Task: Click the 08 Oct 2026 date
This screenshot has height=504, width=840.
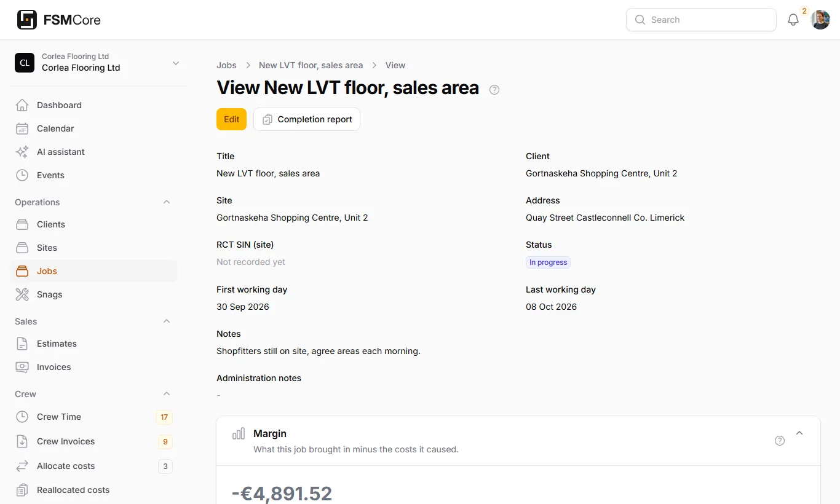Action: tap(551, 307)
